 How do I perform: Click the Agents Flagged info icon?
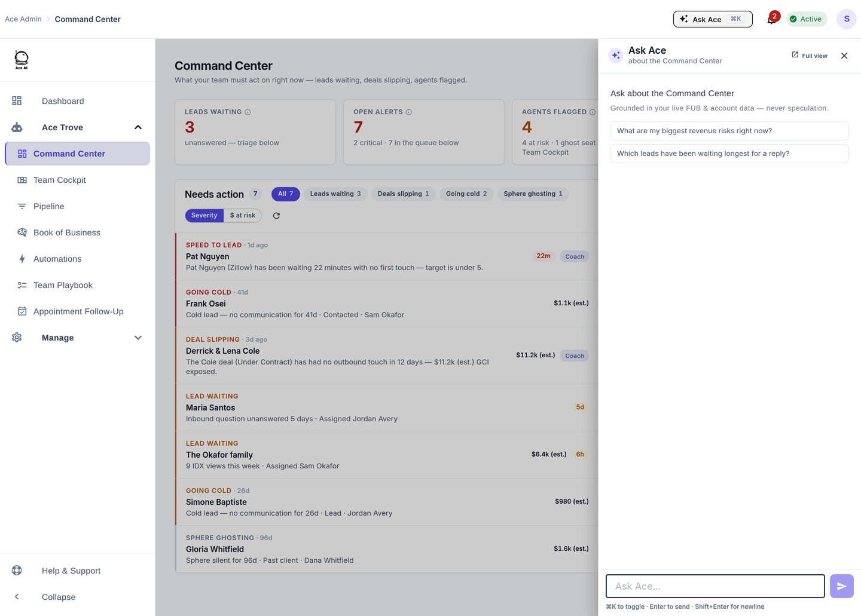pos(593,112)
